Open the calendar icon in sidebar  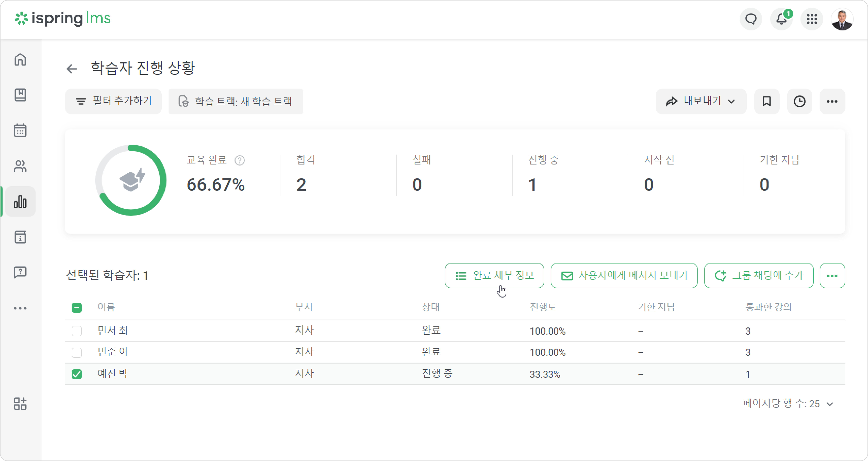20,130
